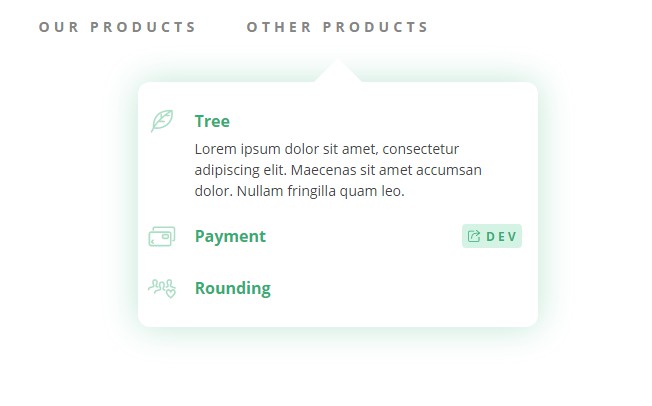Go to the Payment product link
The image size is (652, 406).
click(x=230, y=237)
